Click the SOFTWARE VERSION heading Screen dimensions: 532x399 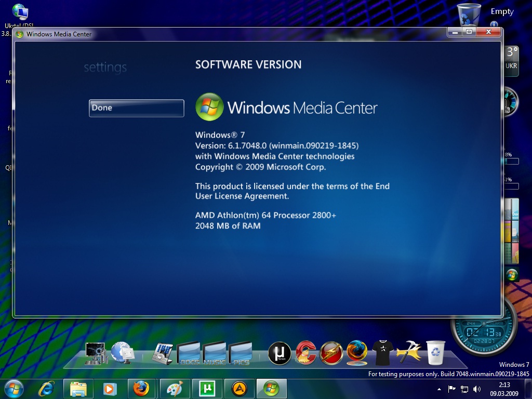click(x=248, y=64)
